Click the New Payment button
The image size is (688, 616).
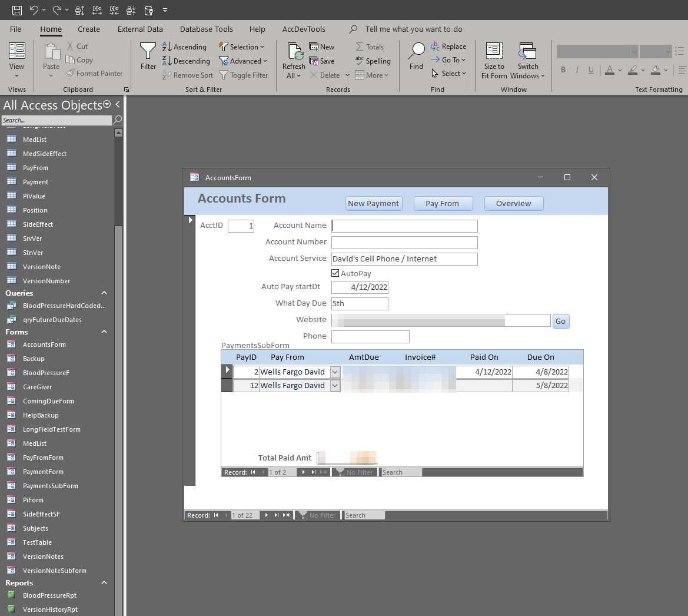(373, 203)
